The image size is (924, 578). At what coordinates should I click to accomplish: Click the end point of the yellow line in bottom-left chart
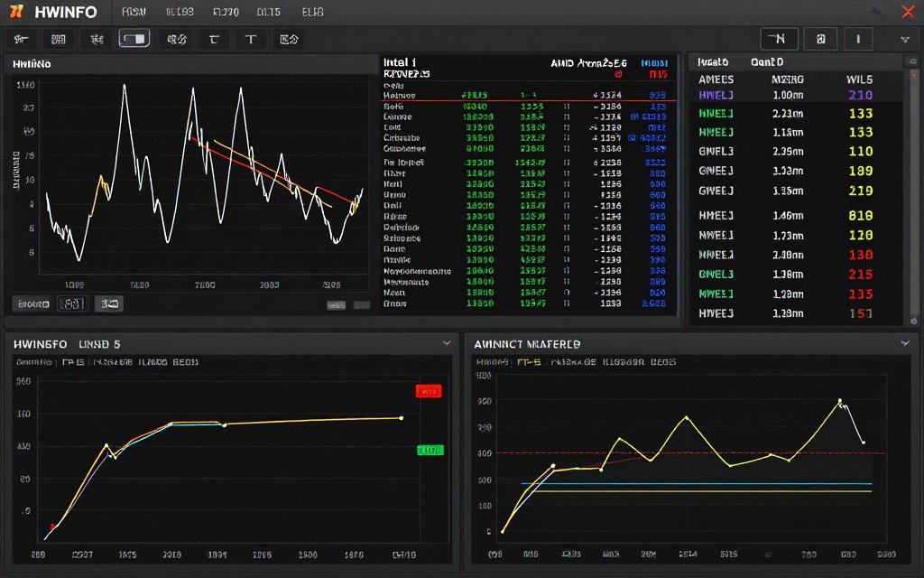click(x=402, y=418)
